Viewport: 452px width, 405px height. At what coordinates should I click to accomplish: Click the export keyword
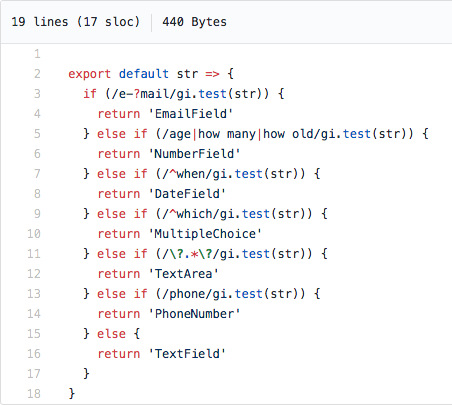tap(89, 74)
